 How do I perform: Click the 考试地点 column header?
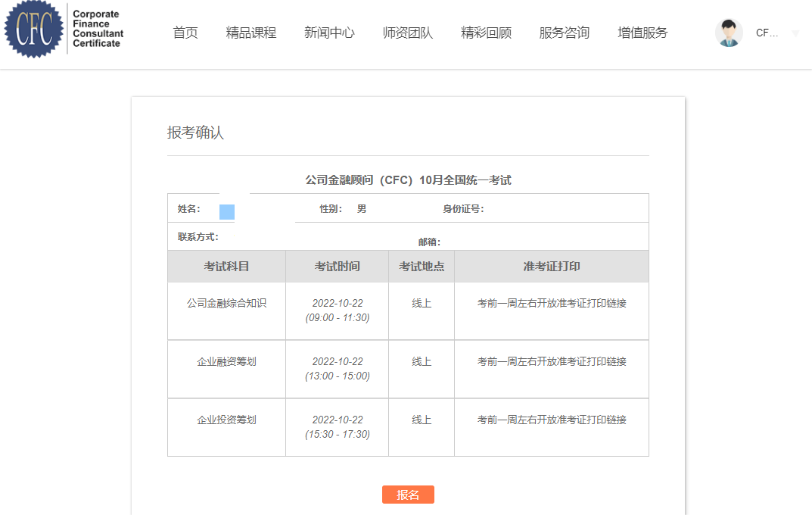point(422,267)
